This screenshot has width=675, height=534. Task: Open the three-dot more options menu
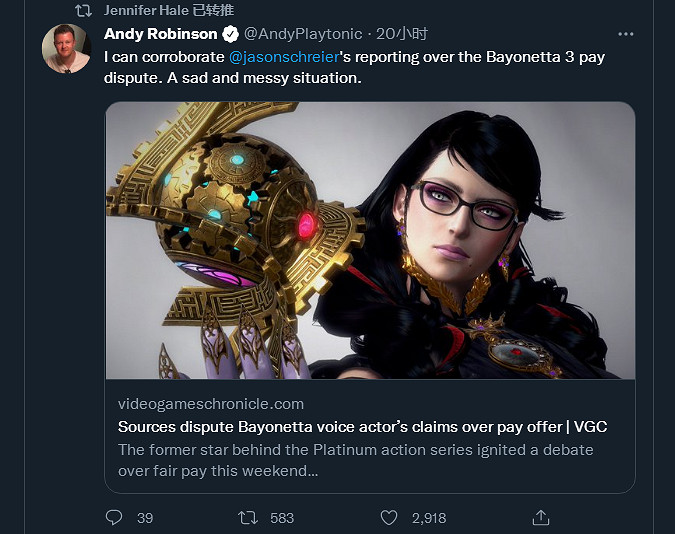point(626,34)
